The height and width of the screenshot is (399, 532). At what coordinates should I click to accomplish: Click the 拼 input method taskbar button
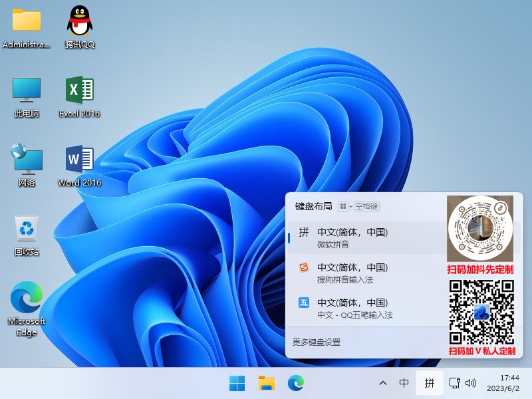430,383
